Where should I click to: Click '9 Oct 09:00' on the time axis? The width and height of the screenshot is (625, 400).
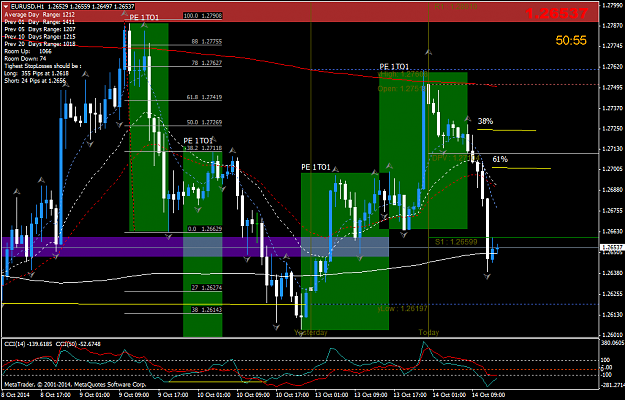point(135,395)
